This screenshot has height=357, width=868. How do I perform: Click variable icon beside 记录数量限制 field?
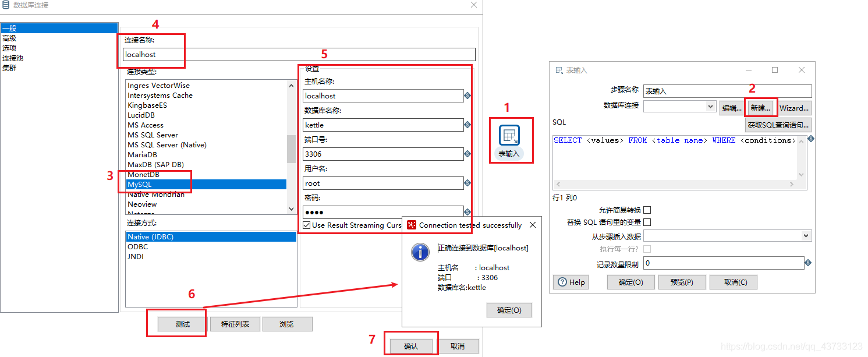pyautogui.click(x=808, y=263)
